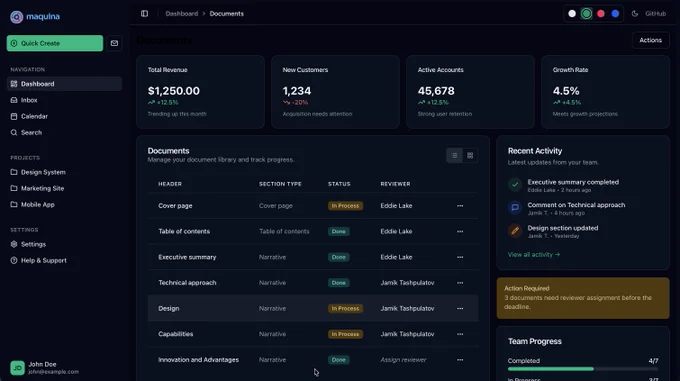Click the comment icon for Technical approach
680x381 pixels.
[515, 208]
